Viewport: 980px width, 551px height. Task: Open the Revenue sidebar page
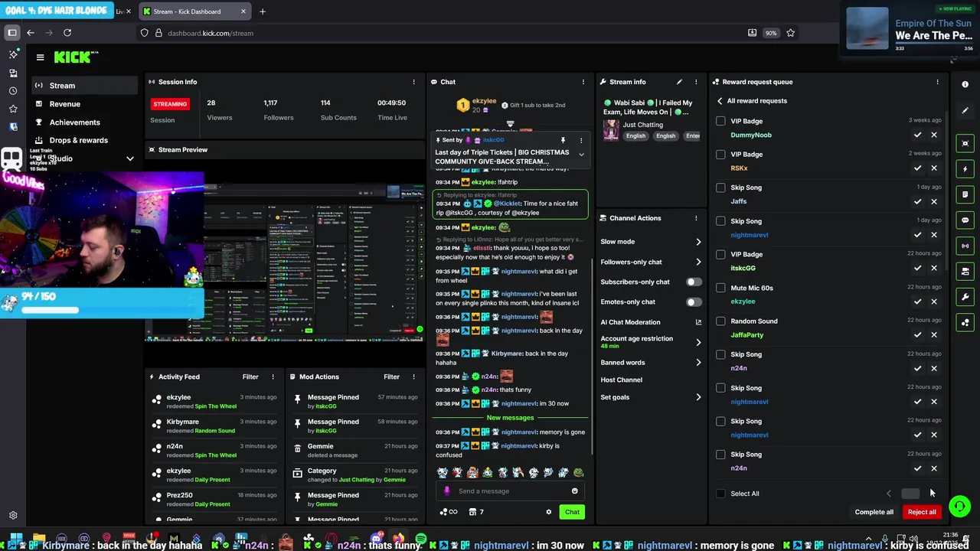tap(86, 104)
